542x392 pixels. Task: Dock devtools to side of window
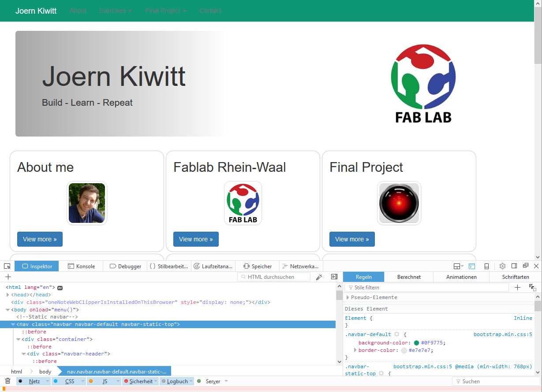[514, 266]
